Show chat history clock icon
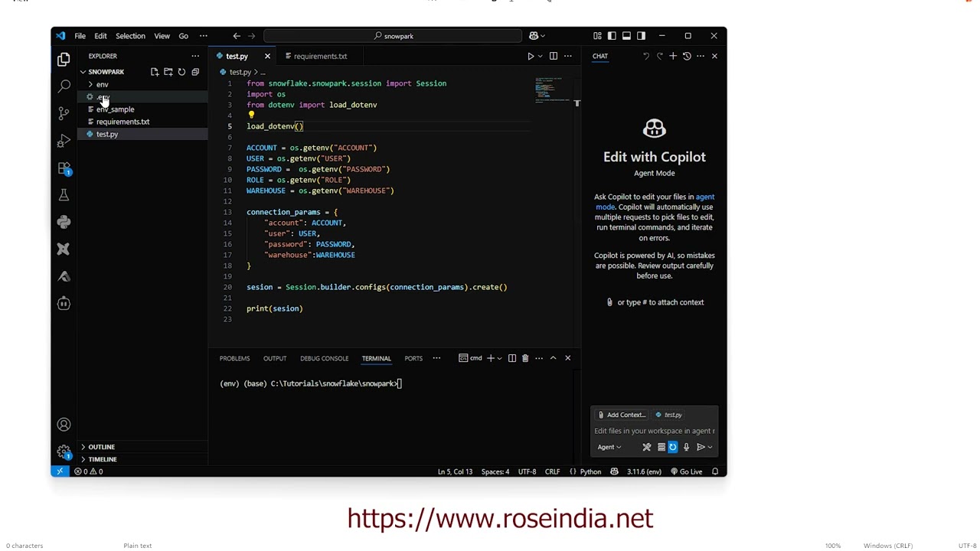980x551 pixels. click(x=687, y=56)
